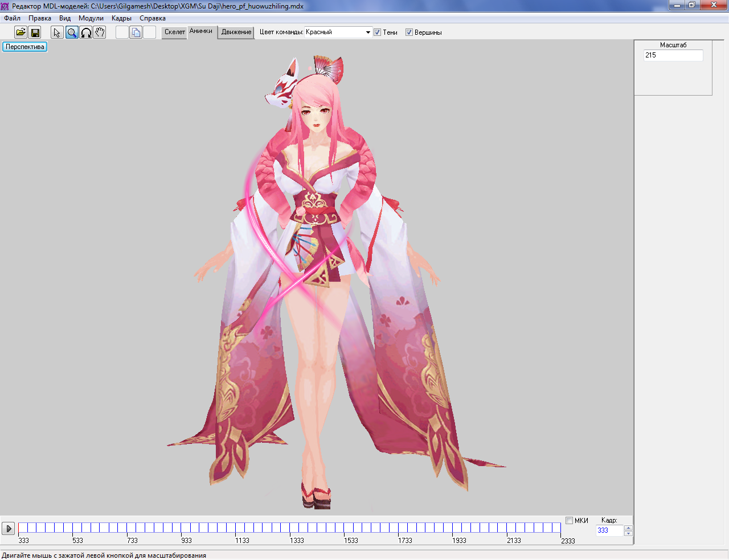Switch to Движение mode
The image size is (729, 560).
[x=236, y=32]
